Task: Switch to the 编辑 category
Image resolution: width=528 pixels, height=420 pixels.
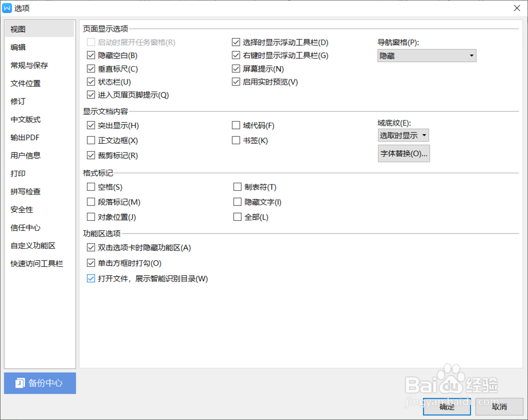Action: tap(40, 47)
